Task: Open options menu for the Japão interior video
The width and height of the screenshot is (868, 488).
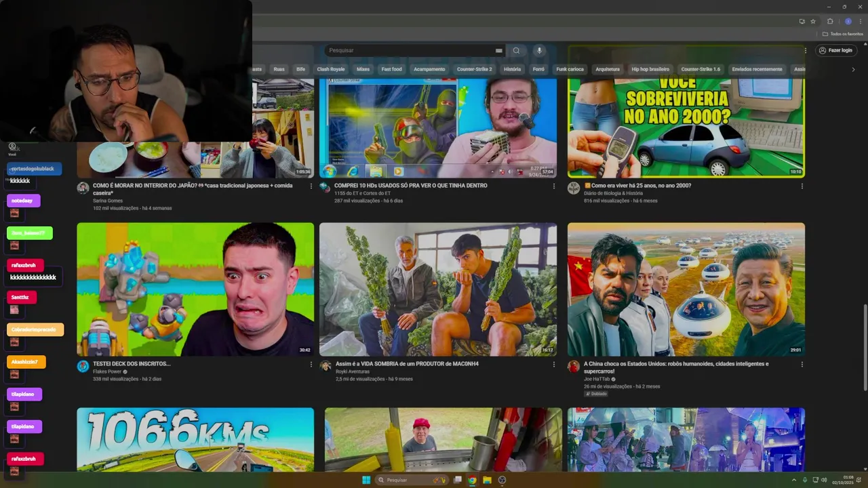Action: [311, 186]
